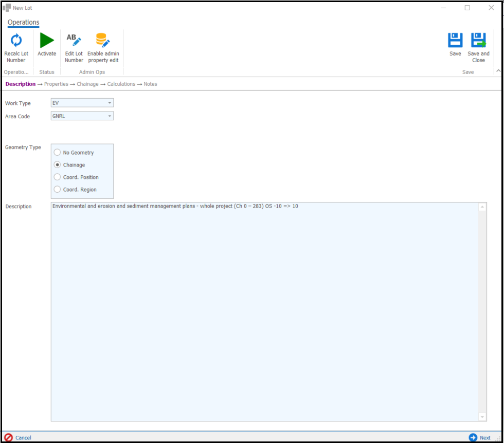Go to the Properties step

[56, 84]
